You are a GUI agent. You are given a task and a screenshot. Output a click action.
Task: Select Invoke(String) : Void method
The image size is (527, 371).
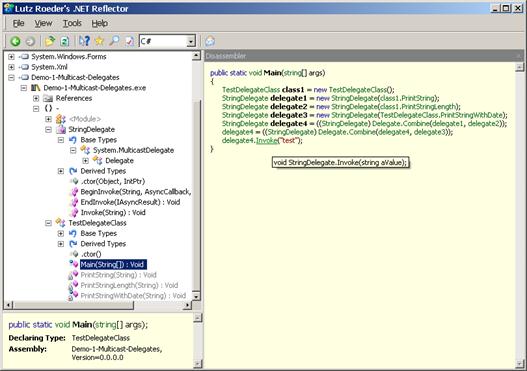113,212
